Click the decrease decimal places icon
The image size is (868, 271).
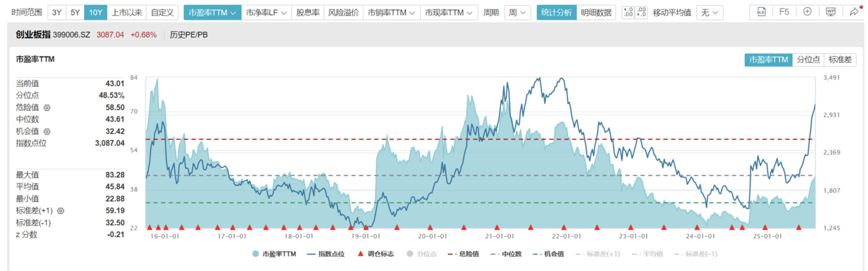(641, 13)
